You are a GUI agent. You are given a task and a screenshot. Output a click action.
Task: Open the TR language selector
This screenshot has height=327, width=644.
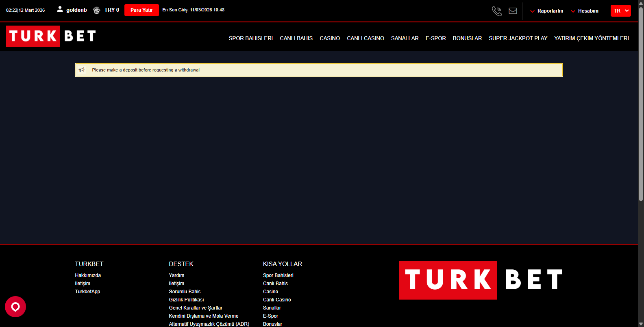pos(621,11)
